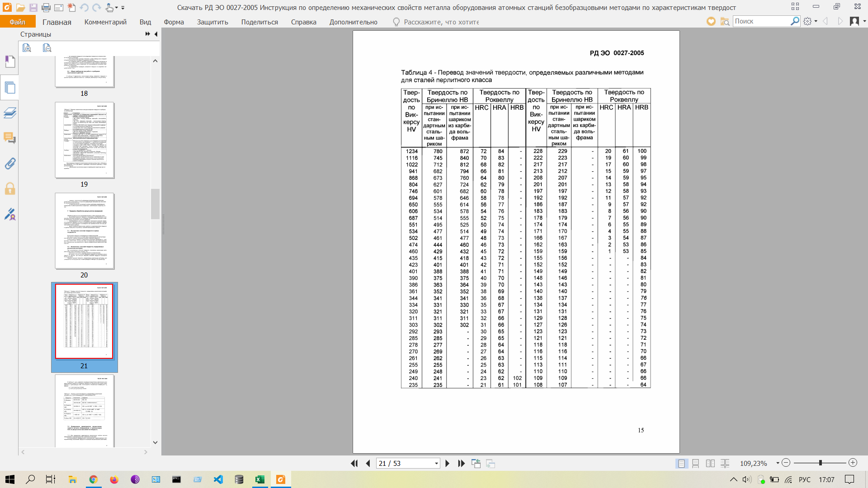Open the page number dropdown
This screenshot has width=868, height=488.
(x=436, y=464)
